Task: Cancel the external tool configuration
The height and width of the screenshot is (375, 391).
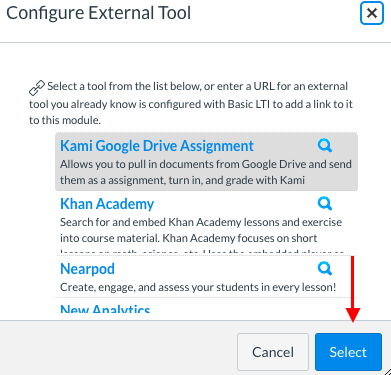Action: coord(273,352)
